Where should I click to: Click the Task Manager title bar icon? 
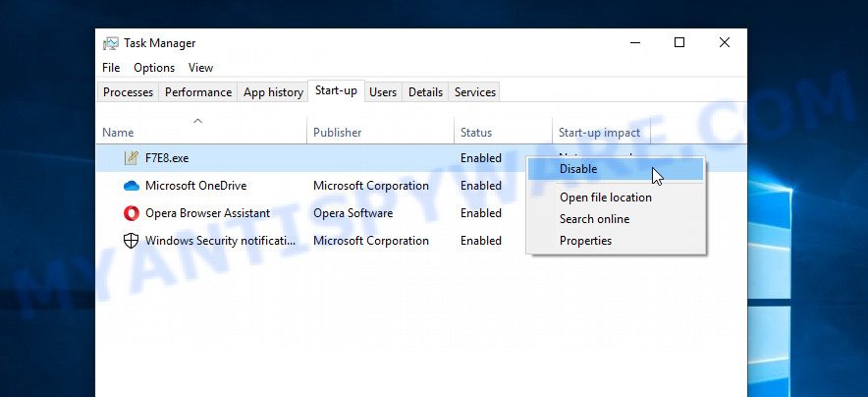(x=111, y=43)
